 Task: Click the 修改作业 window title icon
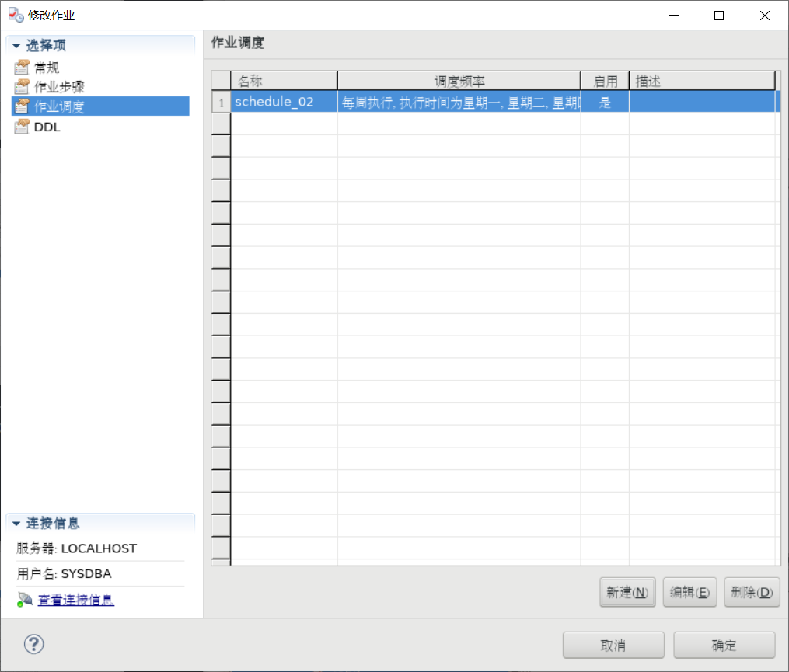coord(16,15)
